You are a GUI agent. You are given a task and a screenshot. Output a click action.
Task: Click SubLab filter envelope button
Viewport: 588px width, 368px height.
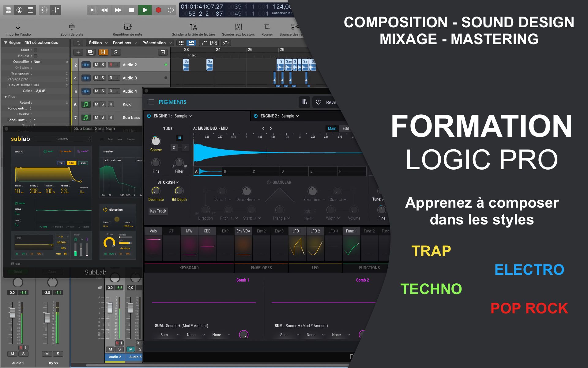(x=71, y=163)
